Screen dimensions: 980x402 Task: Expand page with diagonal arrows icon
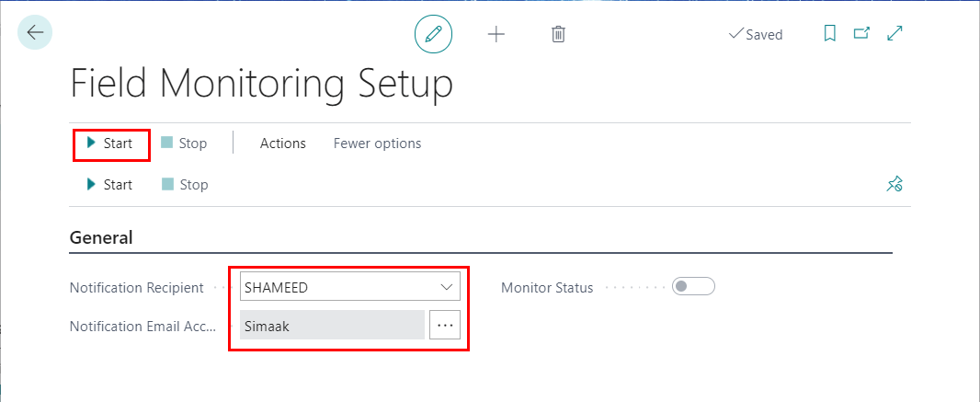pyautogui.click(x=895, y=33)
